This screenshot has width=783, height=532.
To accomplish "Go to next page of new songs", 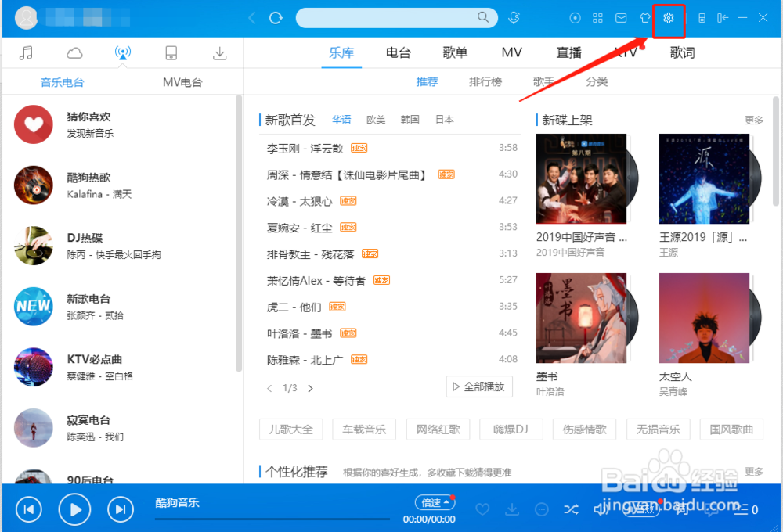I will click(310, 388).
